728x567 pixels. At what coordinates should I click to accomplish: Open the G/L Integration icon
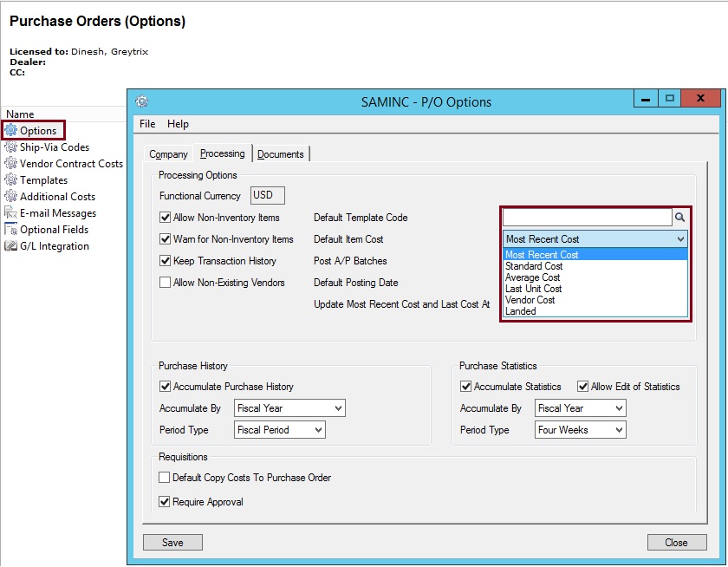click(10, 246)
